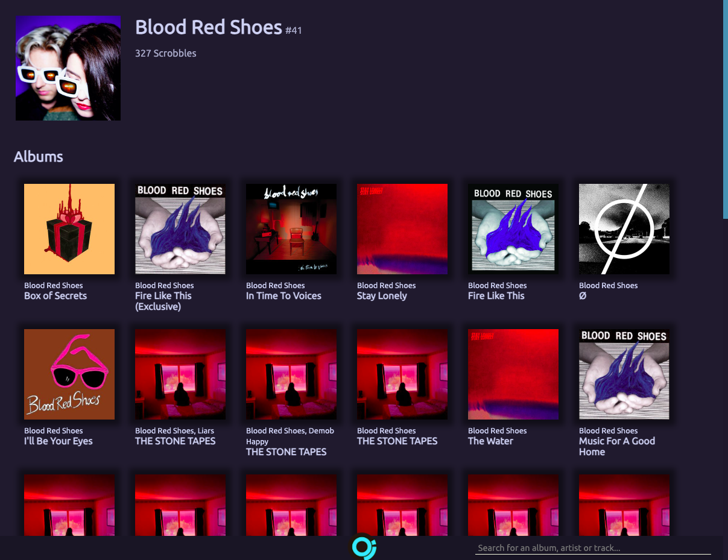The height and width of the screenshot is (560, 728).
Task: Follow the Liars artist link
Action: (x=206, y=431)
